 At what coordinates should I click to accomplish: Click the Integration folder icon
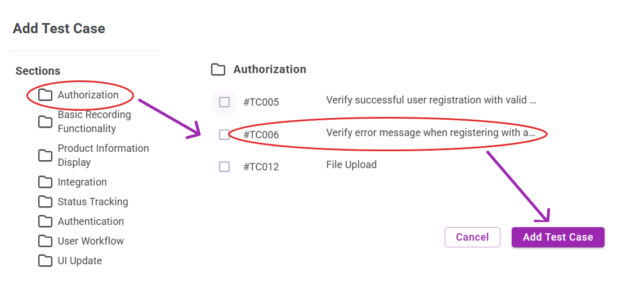tap(45, 182)
